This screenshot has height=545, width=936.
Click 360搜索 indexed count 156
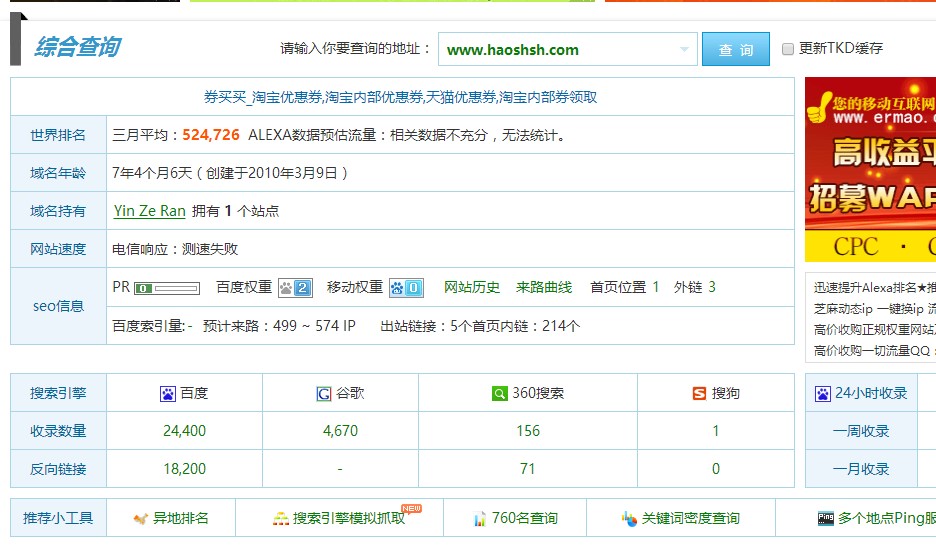pos(528,431)
